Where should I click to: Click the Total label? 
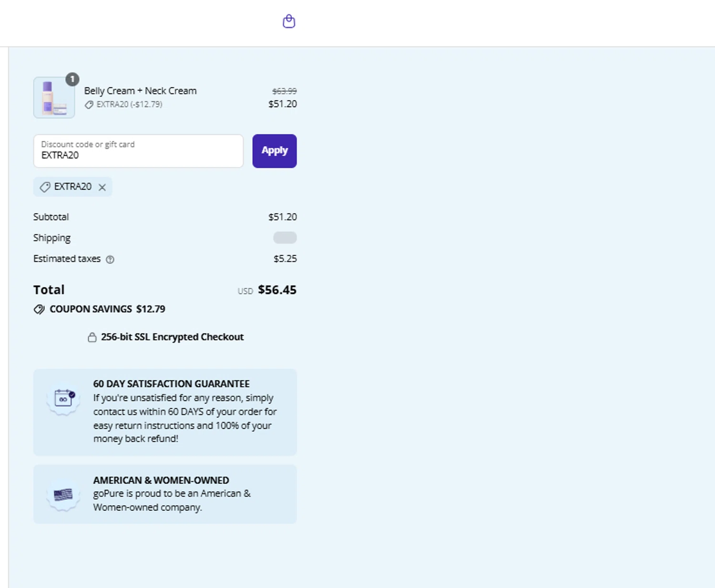pos(49,290)
